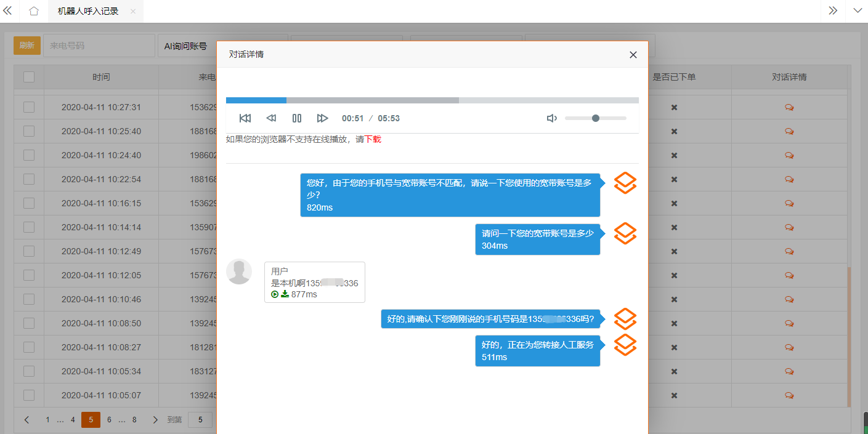Collapse the left panel with the double-left arrow

pyautogui.click(x=9, y=10)
